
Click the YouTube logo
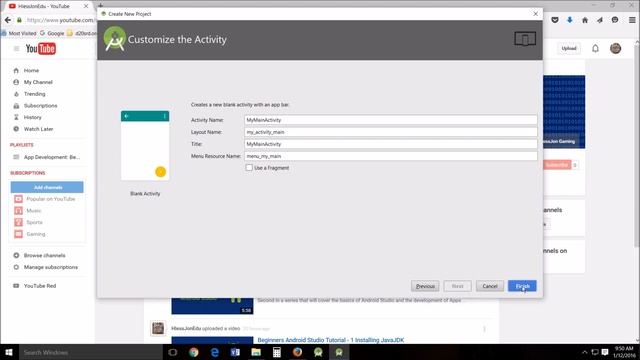[41, 49]
